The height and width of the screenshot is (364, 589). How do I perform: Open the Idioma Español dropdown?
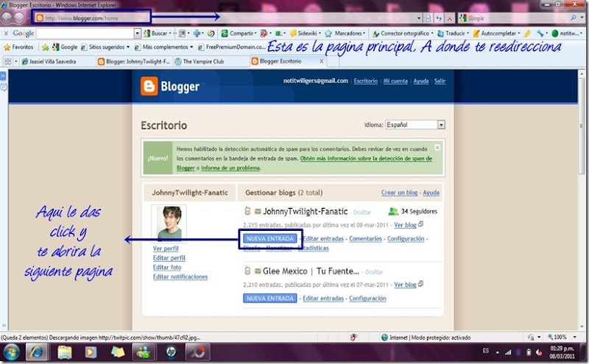click(x=415, y=124)
